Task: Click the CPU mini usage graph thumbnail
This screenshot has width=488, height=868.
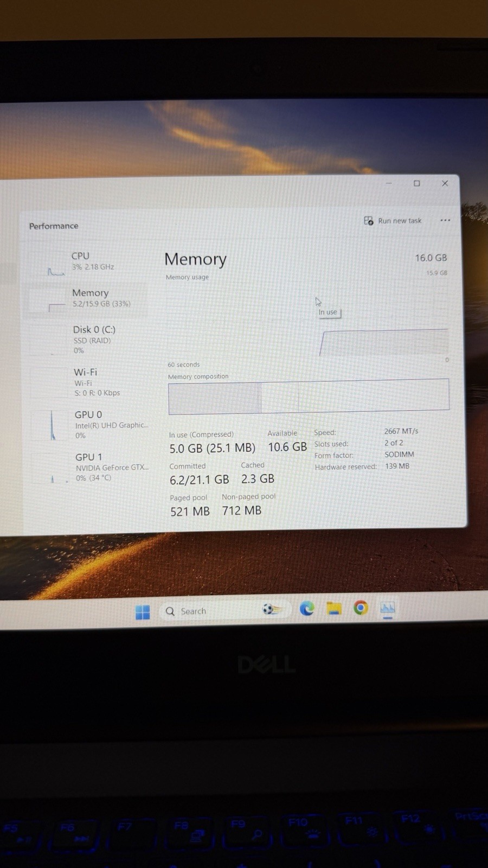Action: 49,264
